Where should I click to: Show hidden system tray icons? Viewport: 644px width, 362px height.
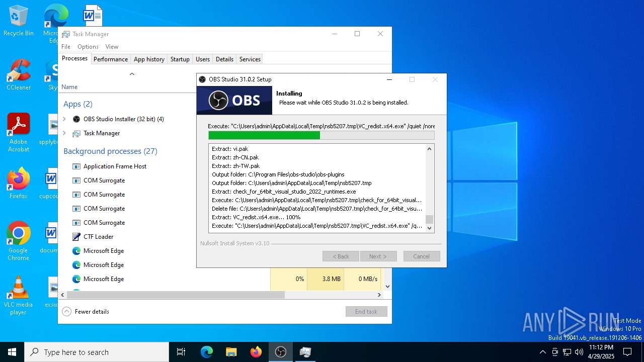(x=542, y=352)
